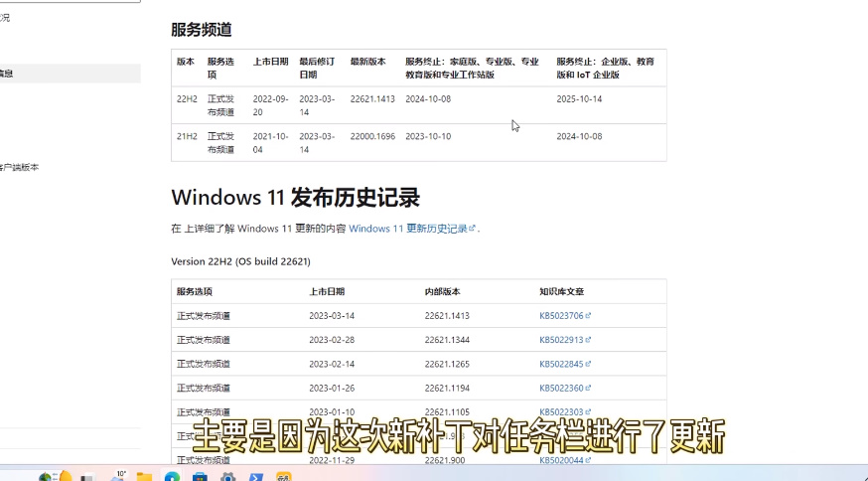Open the KB5022913 knowledge base link
This screenshot has height=481, width=868.
pos(561,340)
